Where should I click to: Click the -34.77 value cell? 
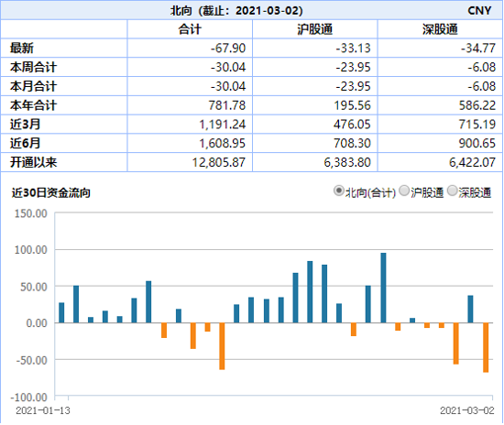point(478,49)
